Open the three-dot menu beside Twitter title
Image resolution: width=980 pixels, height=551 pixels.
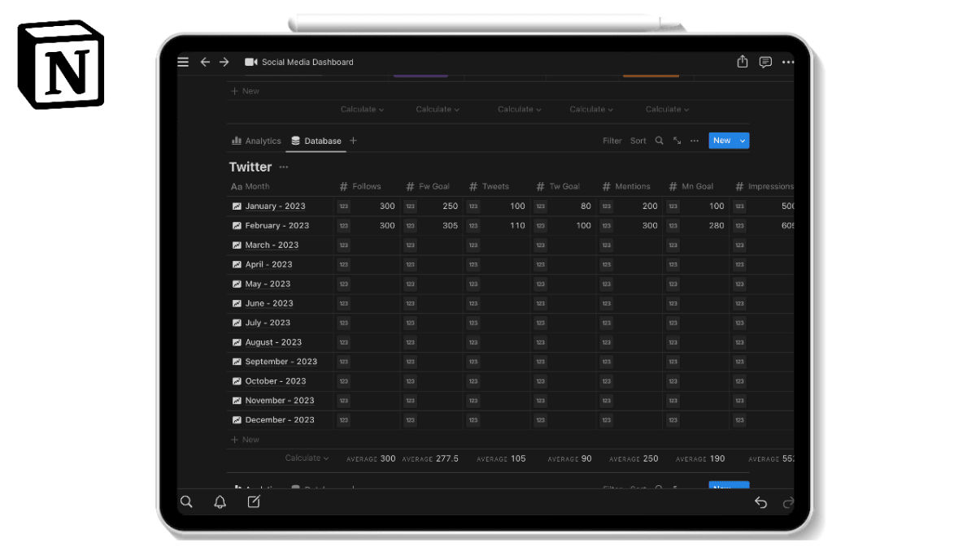[x=284, y=167]
